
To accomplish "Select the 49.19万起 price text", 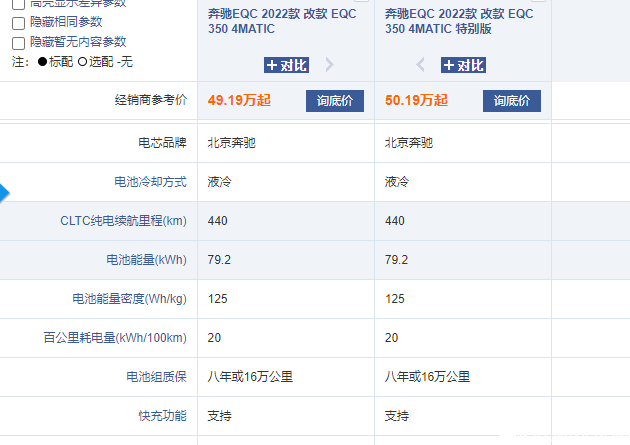I will (x=239, y=100).
